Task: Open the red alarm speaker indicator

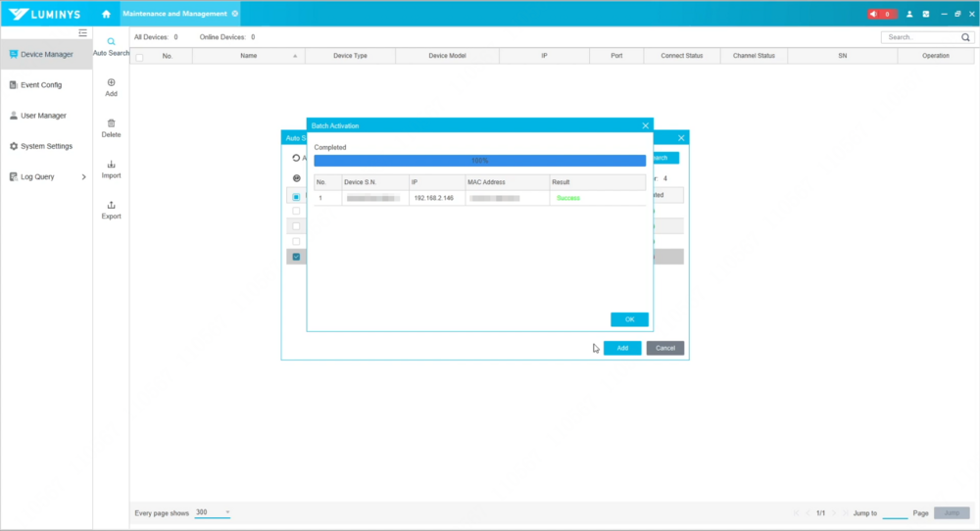Action: pyautogui.click(x=881, y=14)
